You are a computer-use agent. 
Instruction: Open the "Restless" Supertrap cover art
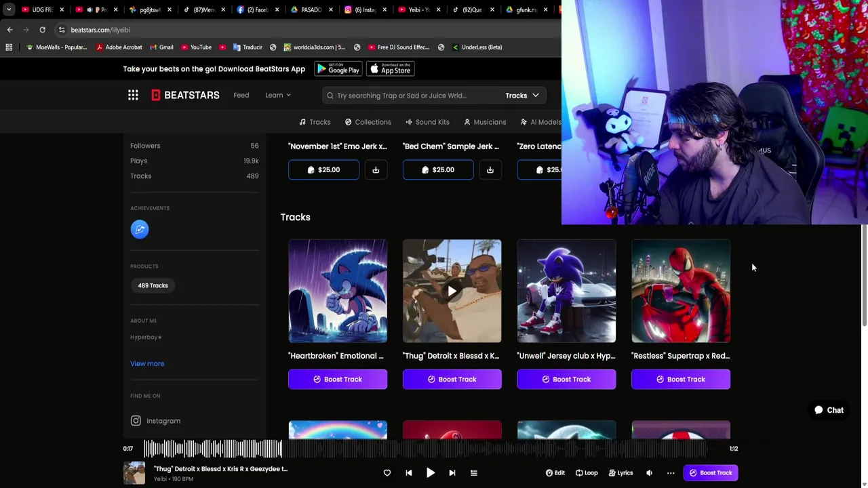(681, 291)
